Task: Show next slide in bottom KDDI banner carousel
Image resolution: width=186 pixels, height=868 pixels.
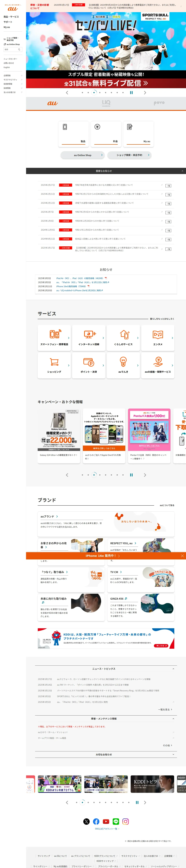Action: pos(145,802)
